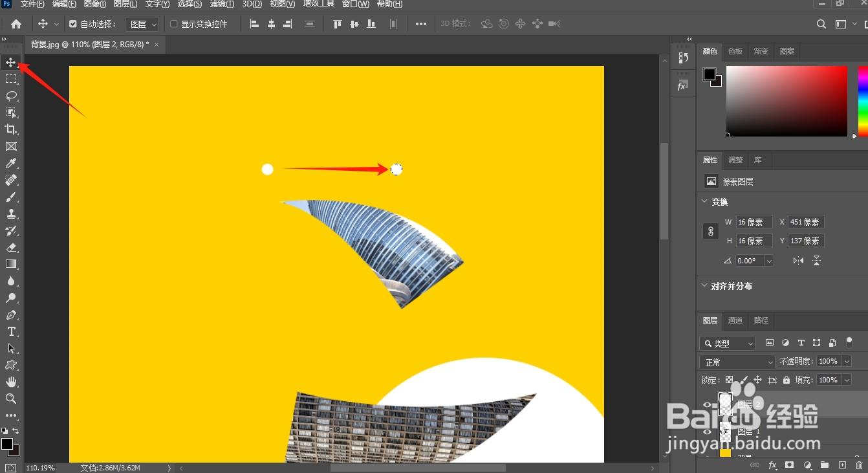
Task: Switch to the 色板 tab
Action: pos(735,51)
